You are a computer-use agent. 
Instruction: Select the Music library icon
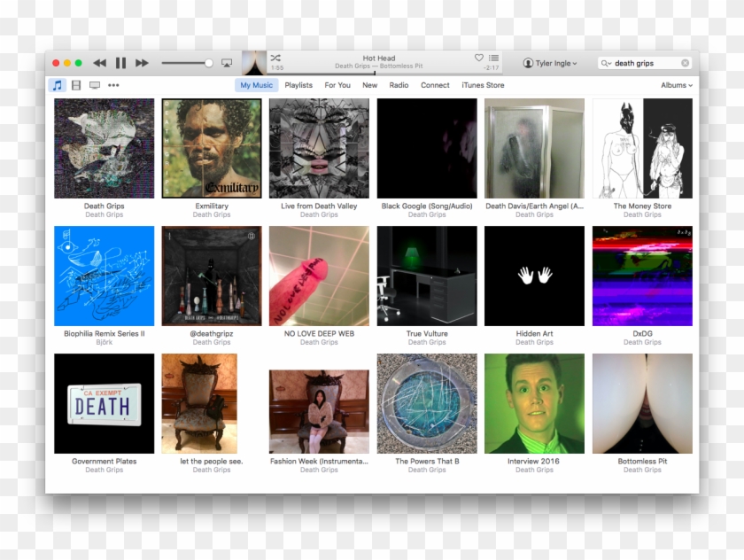tap(57, 85)
